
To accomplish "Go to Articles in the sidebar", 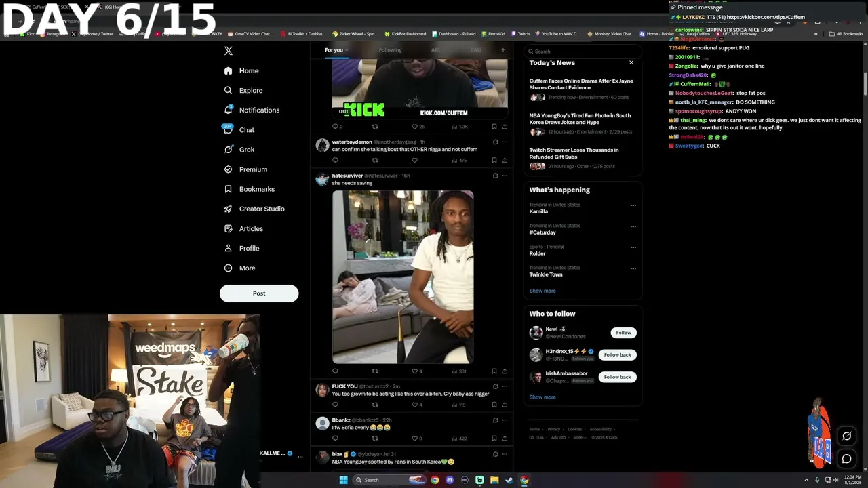I will [x=243, y=228].
